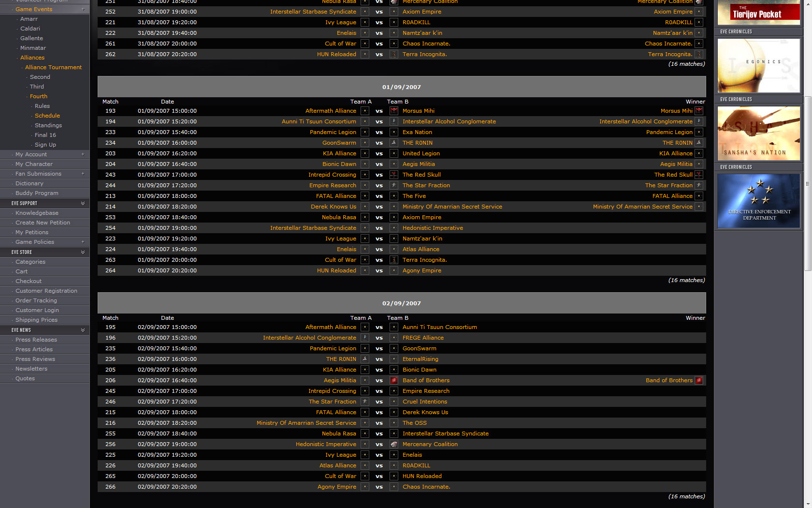Open the Directive Enforcement Department thumbnail
This screenshot has width=812, height=508.
coord(759,201)
